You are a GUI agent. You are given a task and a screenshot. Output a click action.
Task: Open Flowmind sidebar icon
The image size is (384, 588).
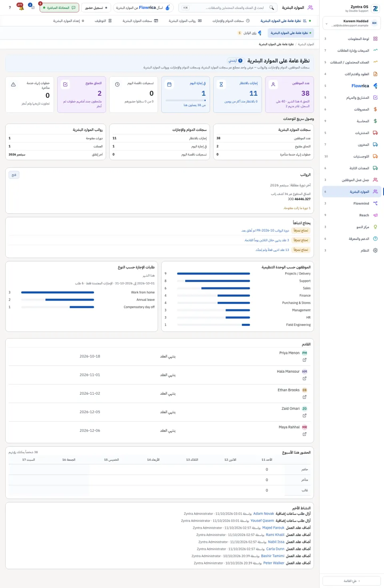375,203
